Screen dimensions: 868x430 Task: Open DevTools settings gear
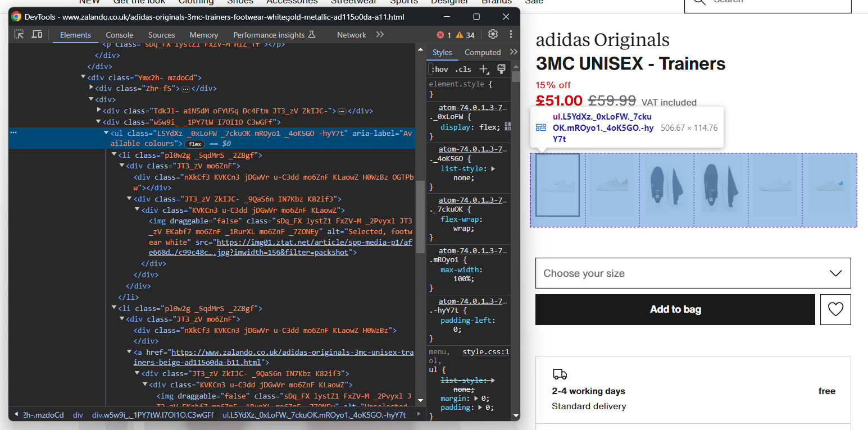point(493,34)
